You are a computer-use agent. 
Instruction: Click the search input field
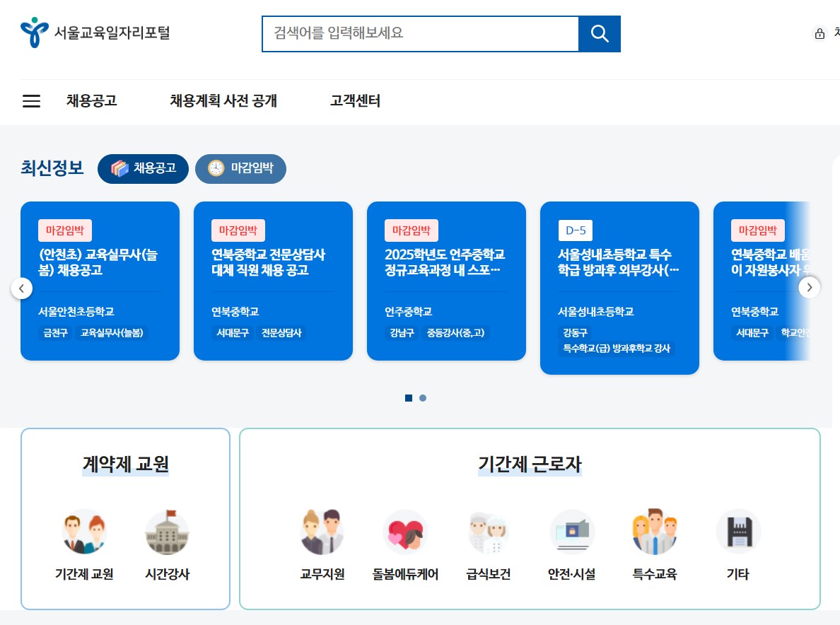click(420, 33)
